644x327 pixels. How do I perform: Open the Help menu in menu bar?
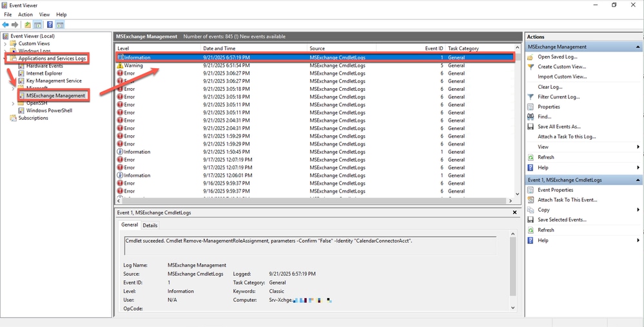(x=61, y=15)
